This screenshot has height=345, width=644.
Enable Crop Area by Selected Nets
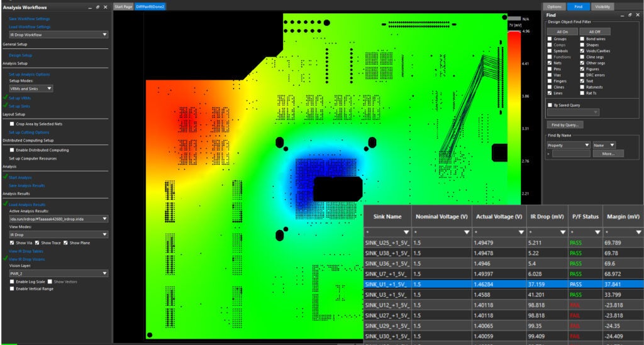coord(12,124)
